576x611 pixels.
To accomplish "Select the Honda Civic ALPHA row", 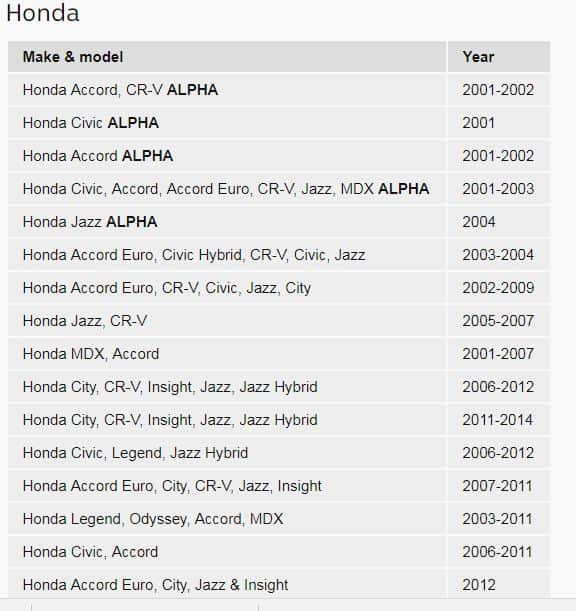I will click(x=279, y=123).
